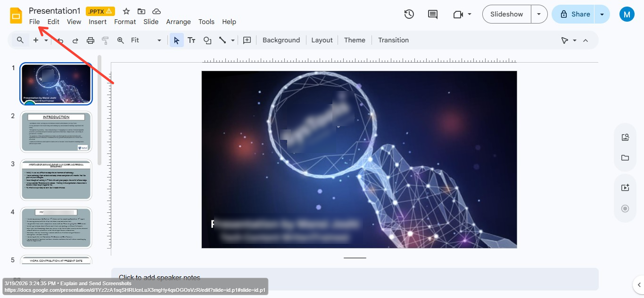Viewport: 644px width, 298px height.
Task: Click the Undo icon
Action: 60,40
